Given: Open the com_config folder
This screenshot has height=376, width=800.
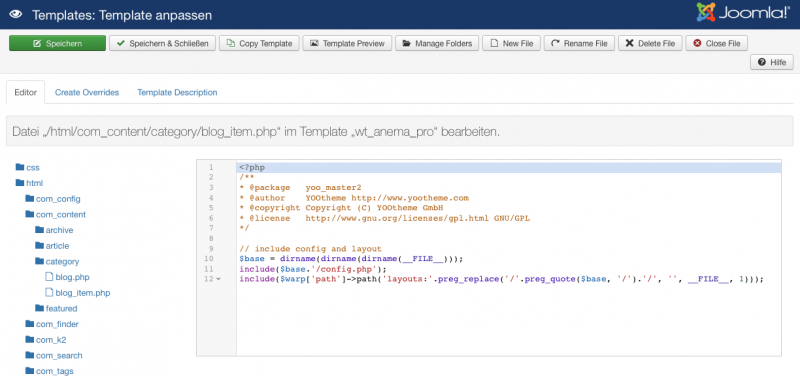Looking at the screenshot, I should [x=58, y=199].
